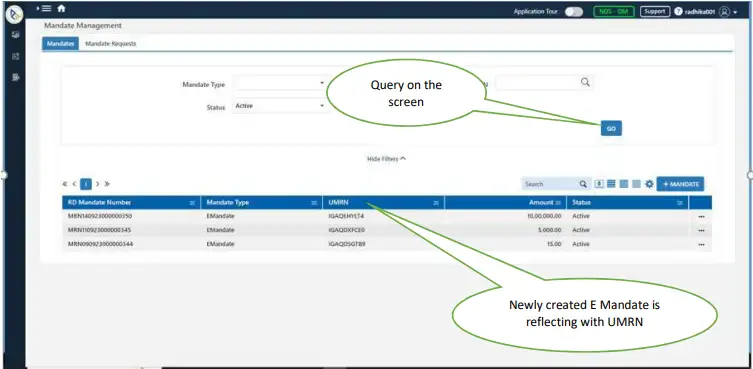Open the UMRN column menu icon

click(436, 203)
